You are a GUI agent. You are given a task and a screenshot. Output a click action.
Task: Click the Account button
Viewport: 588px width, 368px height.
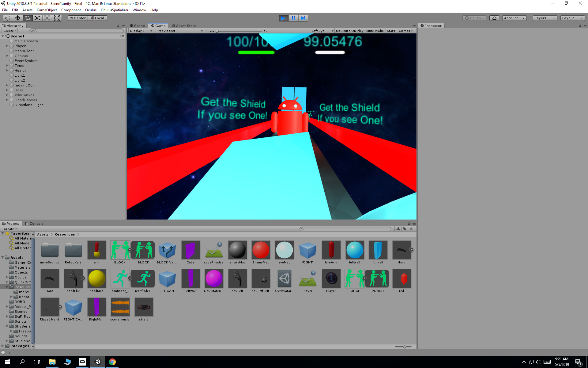[x=514, y=18]
